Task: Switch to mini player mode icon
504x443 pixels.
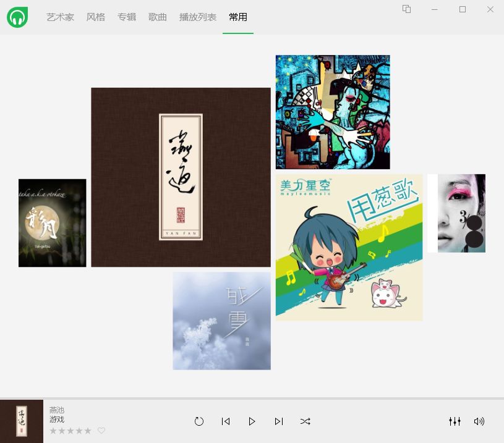Action: pyautogui.click(x=407, y=9)
